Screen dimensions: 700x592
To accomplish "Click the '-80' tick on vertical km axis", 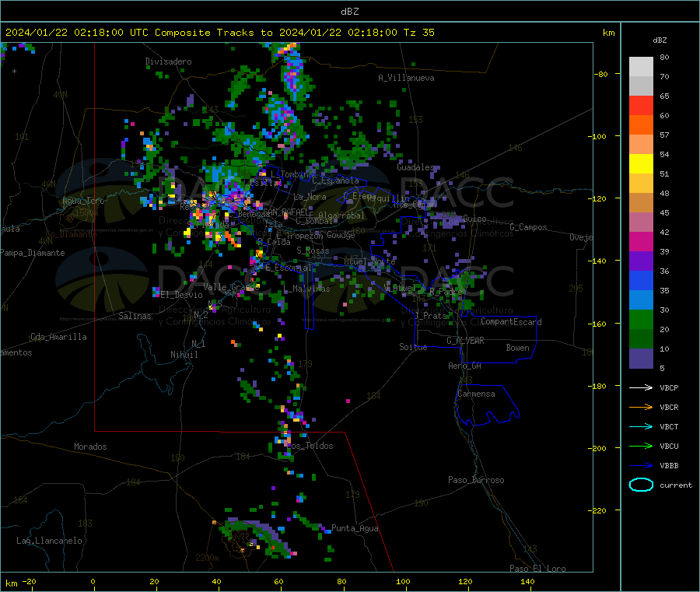I will (x=600, y=74).
